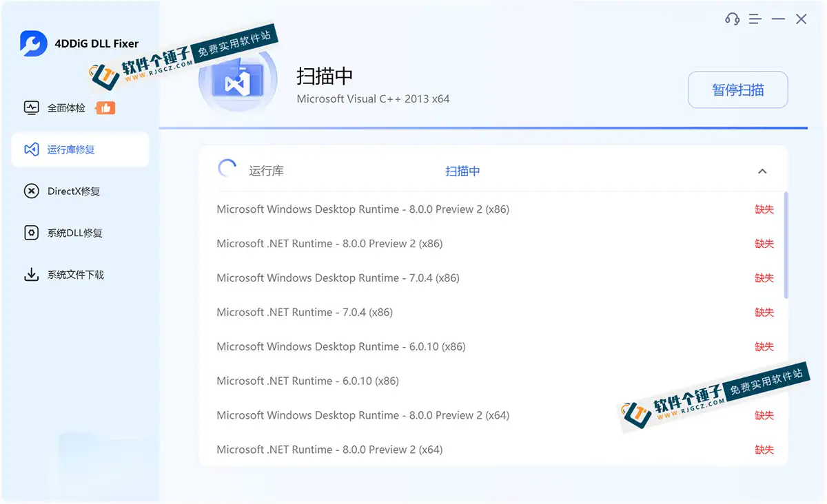Click 缺失 for Desktop Runtime 8.0.0 (x86)
This screenshot has width=827, height=504.
click(764, 209)
